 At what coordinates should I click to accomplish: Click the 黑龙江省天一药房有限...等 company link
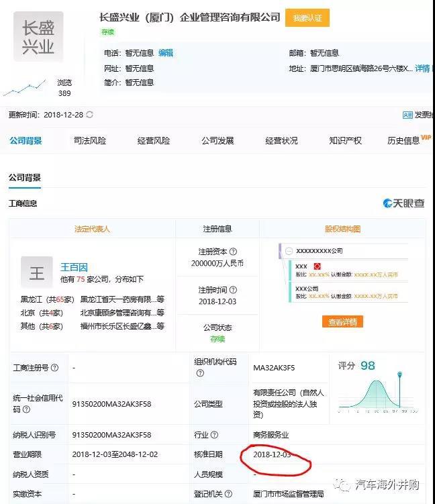pyautogui.click(x=122, y=299)
